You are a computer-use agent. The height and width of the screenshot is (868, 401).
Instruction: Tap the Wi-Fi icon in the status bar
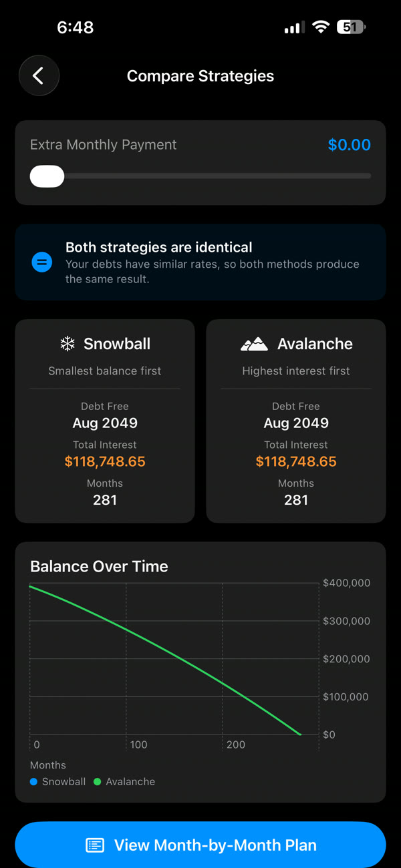point(321,27)
